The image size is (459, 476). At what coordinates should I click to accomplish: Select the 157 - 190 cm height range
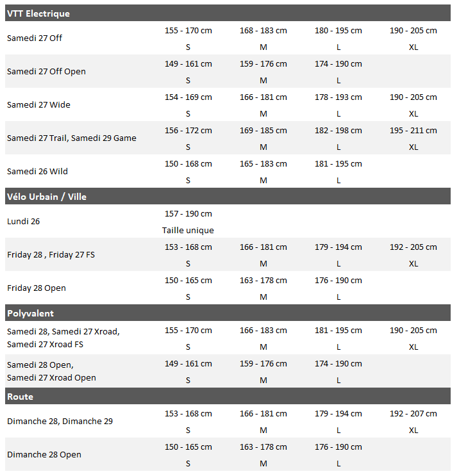click(188, 213)
